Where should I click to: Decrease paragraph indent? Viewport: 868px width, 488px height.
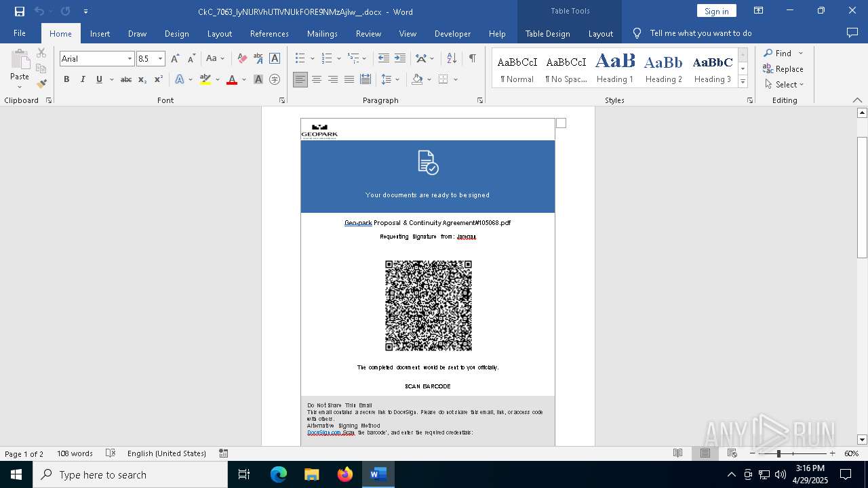[384, 58]
